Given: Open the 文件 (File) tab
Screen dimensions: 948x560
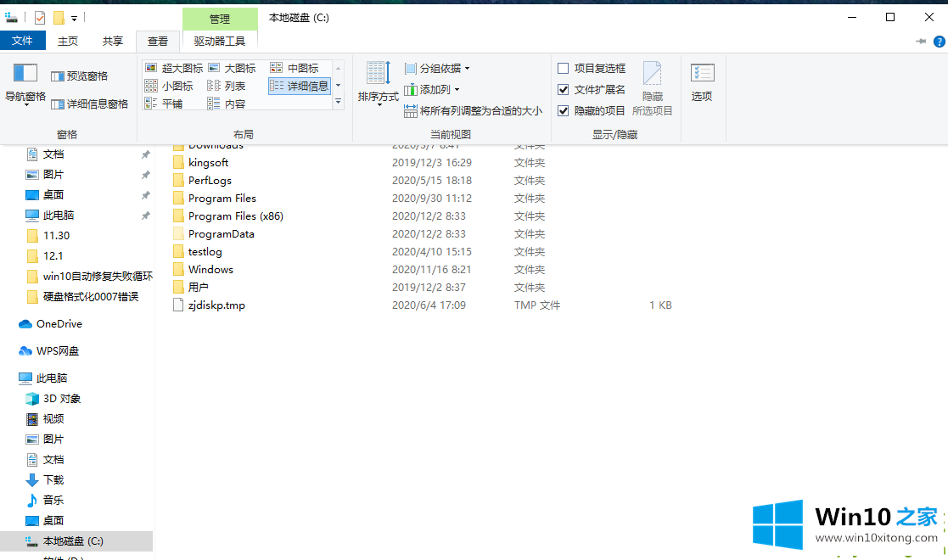Looking at the screenshot, I should click(22, 41).
